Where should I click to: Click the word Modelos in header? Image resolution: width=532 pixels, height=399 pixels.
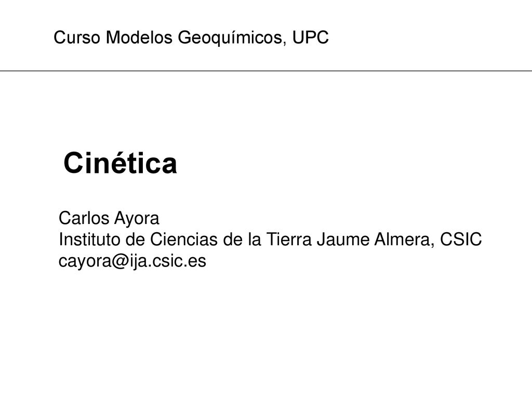tap(139, 37)
